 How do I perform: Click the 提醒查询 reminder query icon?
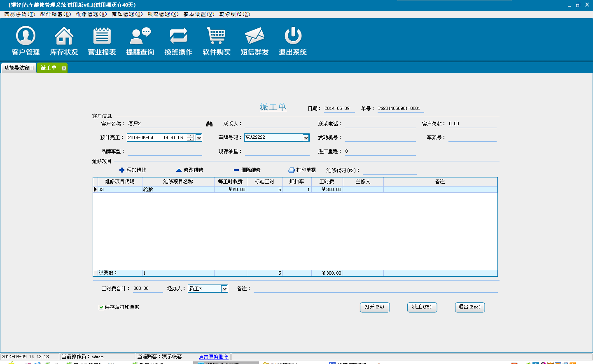(x=140, y=36)
